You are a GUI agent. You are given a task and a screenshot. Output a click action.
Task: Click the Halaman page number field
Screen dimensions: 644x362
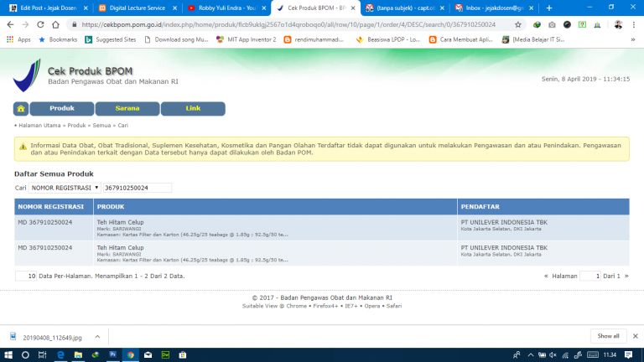pyautogui.click(x=590, y=276)
